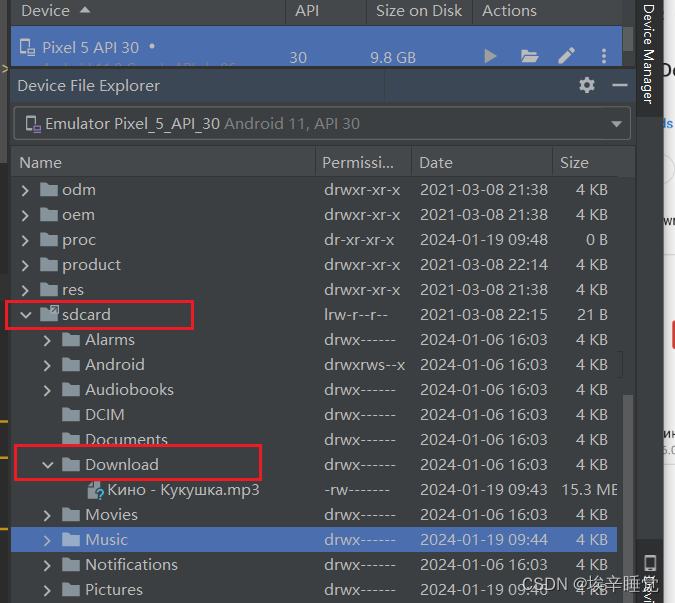Select the odm folder icon
675x603 pixels.
(x=49, y=189)
